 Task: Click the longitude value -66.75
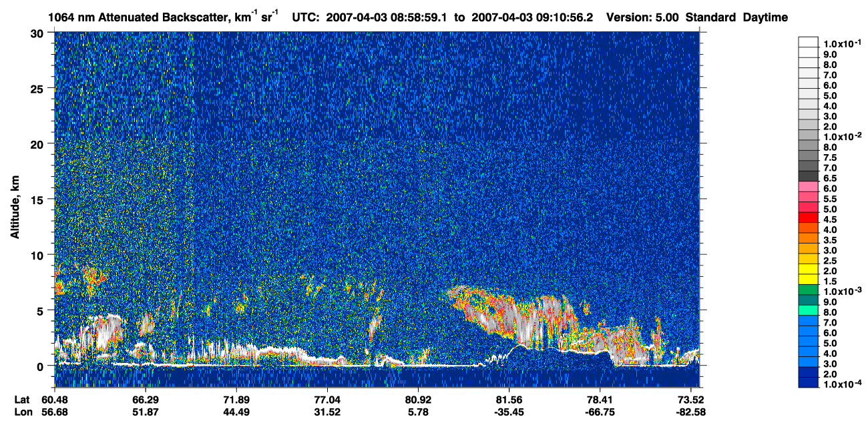(600, 412)
